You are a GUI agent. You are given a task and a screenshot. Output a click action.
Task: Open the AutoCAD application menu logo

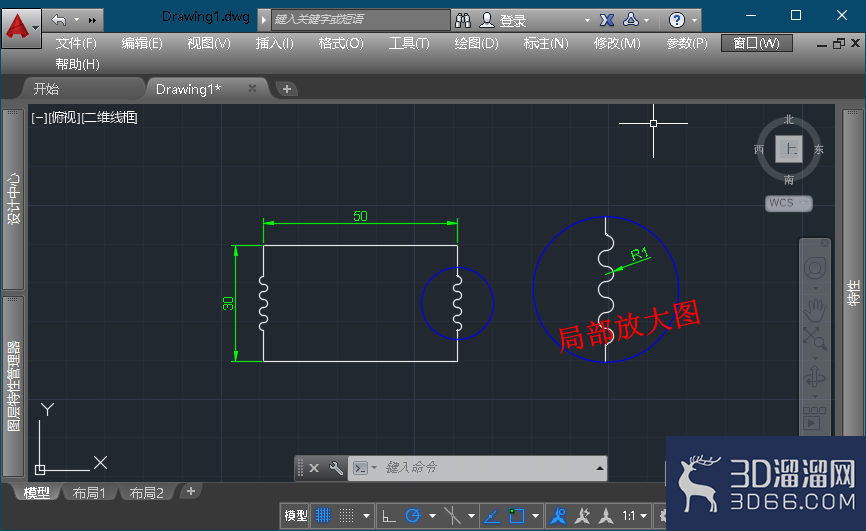(x=21, y=28)
